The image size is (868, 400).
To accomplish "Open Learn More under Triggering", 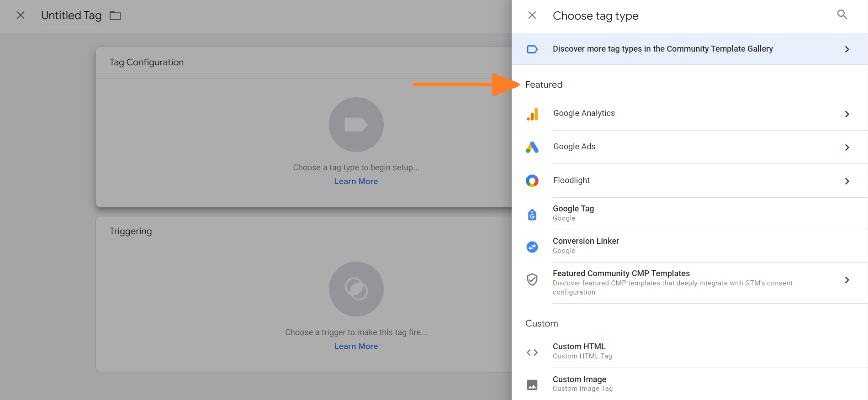I will 356,346.
